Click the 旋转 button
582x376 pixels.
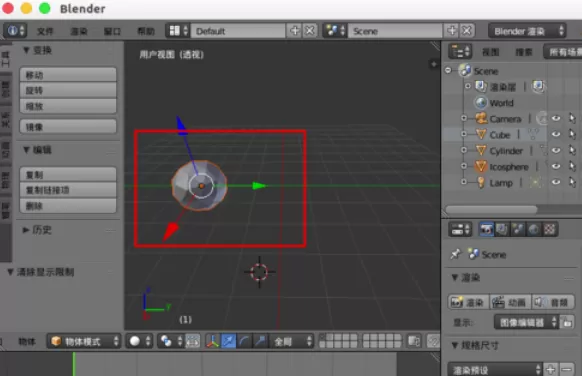(68, 90)
